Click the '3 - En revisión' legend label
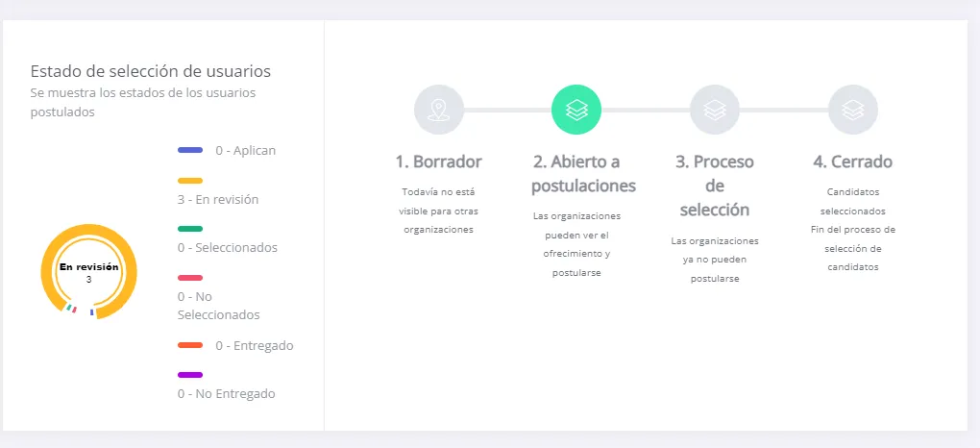The image size is (980, 448). (x=218, y=200)
